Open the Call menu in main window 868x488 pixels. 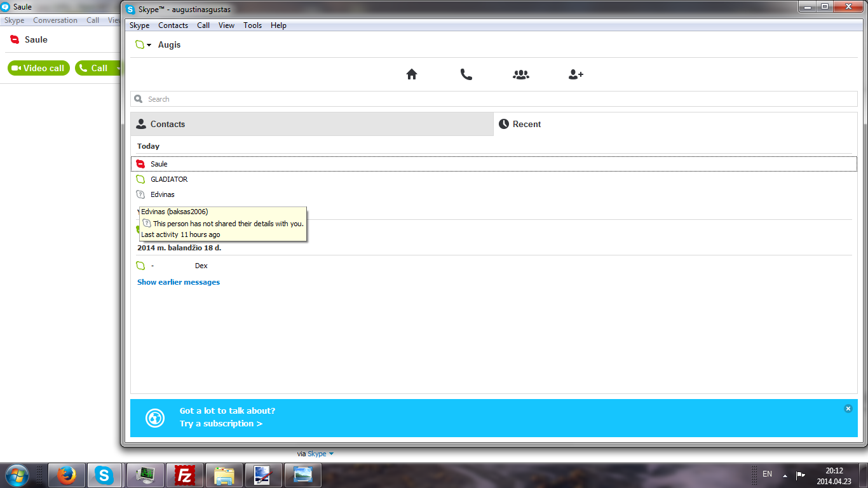click(203, 25)
